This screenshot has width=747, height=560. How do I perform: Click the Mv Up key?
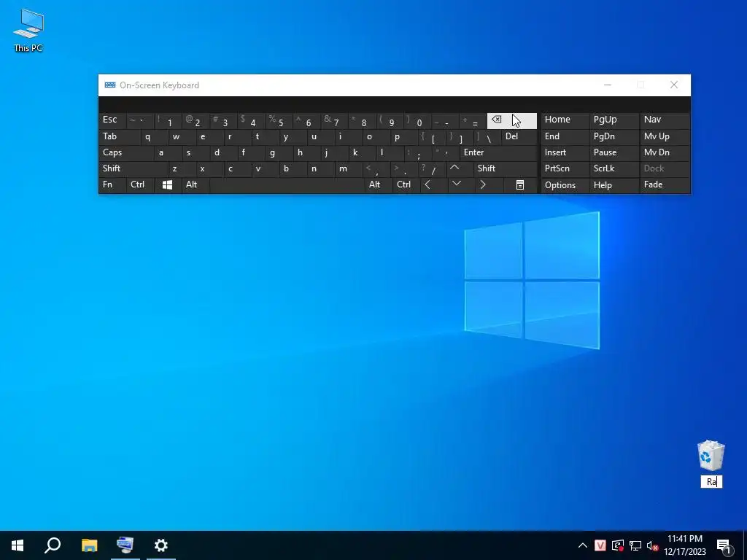[x=665, y=136]
